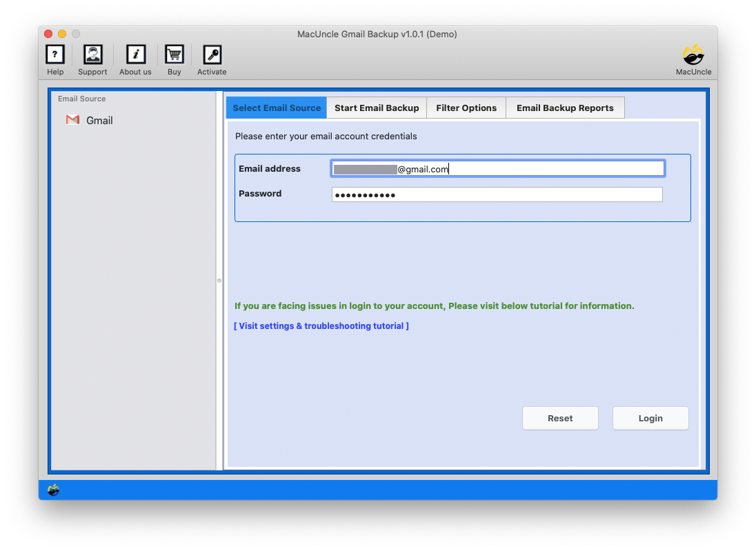Click the Support icon in the toolbar
This screenshot has height=551, width=756.
pyautogui.click(x=92, y=54)
